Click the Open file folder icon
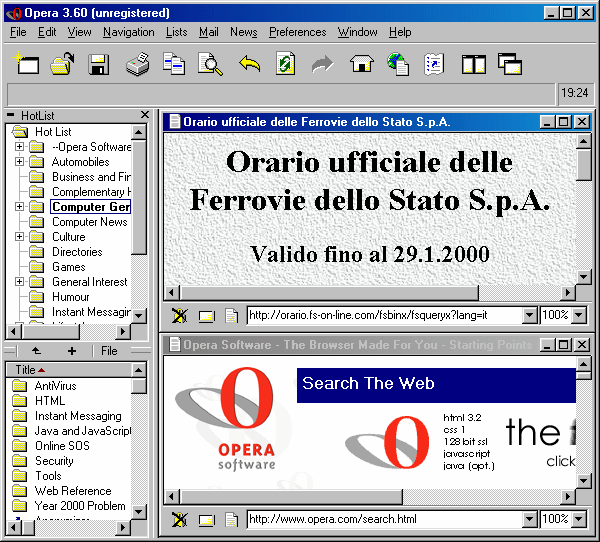Image resolution: width=600 pixels, height=542 pixels. click(x=62, y=65)
